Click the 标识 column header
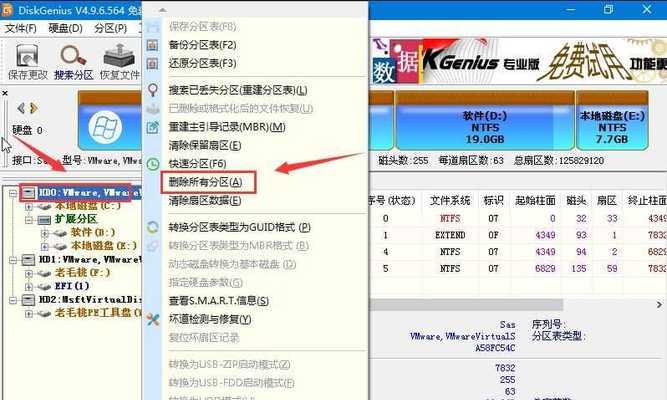The height and width of the screenshot is (400, 667). coord(493,200)
